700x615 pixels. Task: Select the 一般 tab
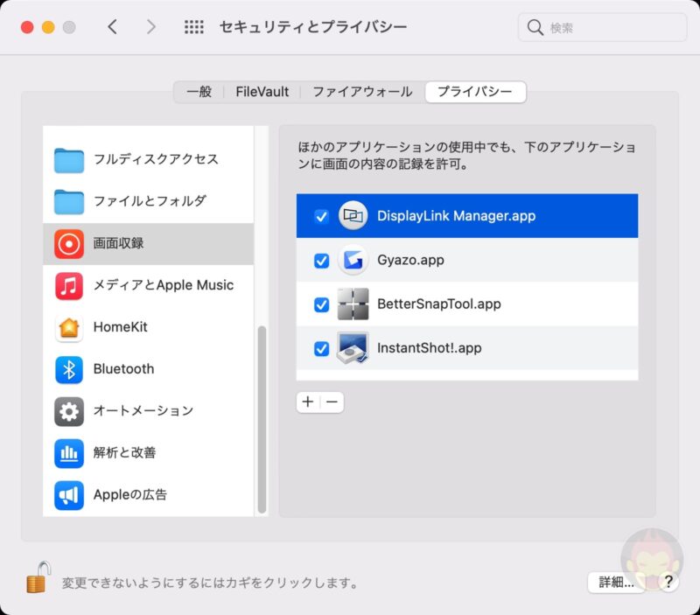point(199,91)
